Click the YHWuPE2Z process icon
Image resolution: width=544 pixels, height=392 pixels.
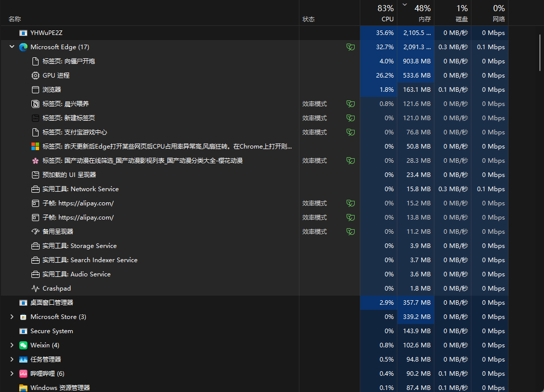(23, 33)
